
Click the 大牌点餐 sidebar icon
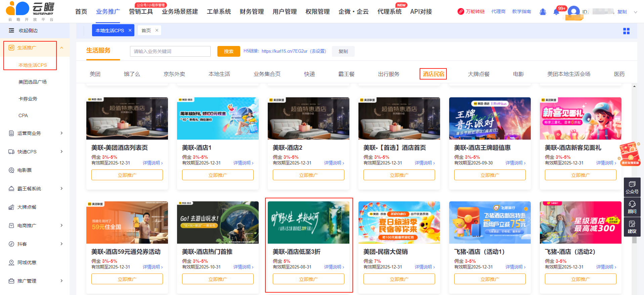11,207
